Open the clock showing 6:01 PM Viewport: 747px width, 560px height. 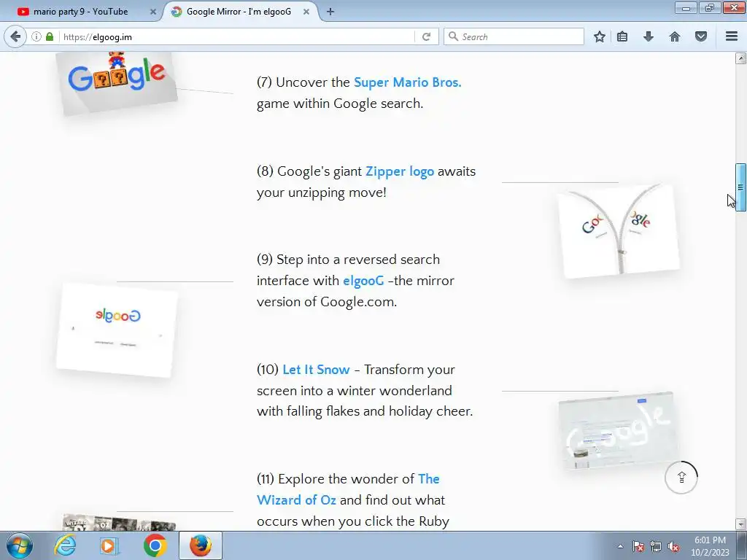(710, 546)
